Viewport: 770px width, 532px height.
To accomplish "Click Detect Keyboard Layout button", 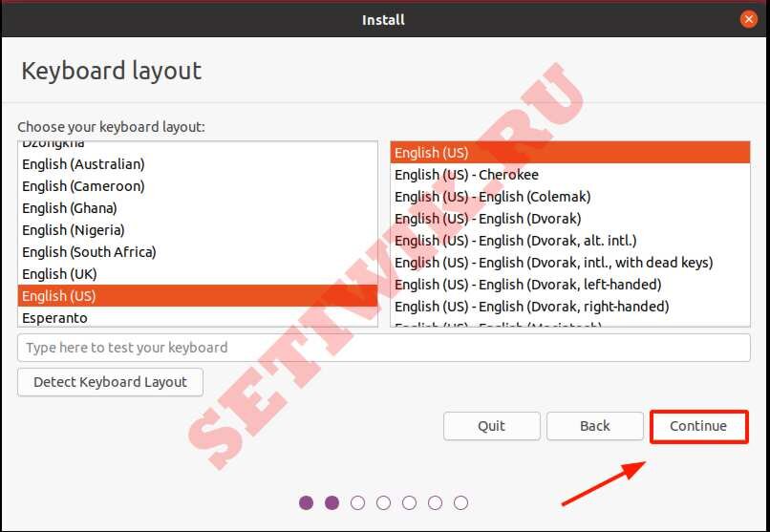I will click(110, 382).
